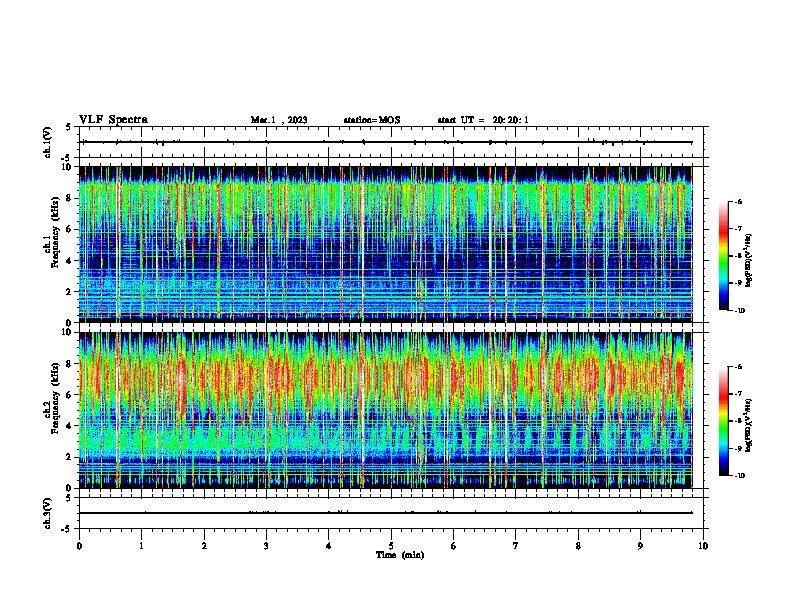Click time axis tick label "8"

coord(578,546)
